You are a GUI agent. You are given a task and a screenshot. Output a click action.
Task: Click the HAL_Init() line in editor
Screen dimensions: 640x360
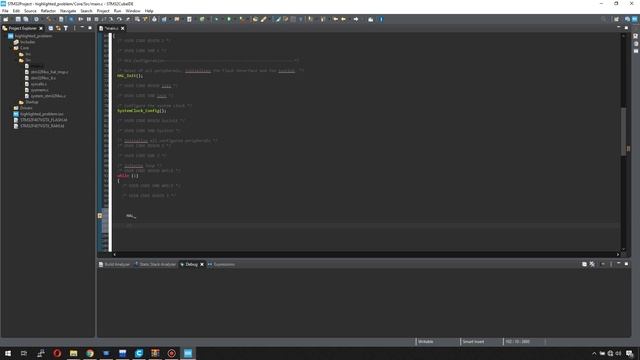(x=130, y=76)
